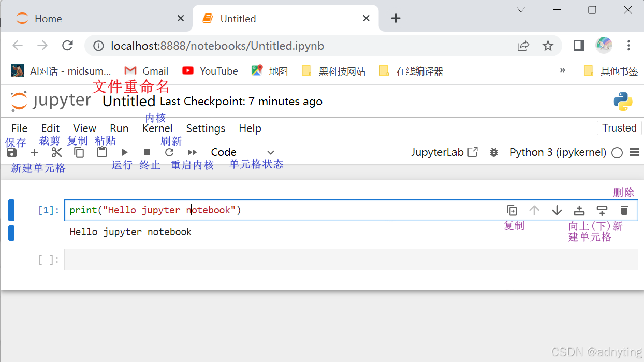The width and height of the screenshot is (644, 362).
Task: View site information icon in address bar
Action: coord(98,46)
